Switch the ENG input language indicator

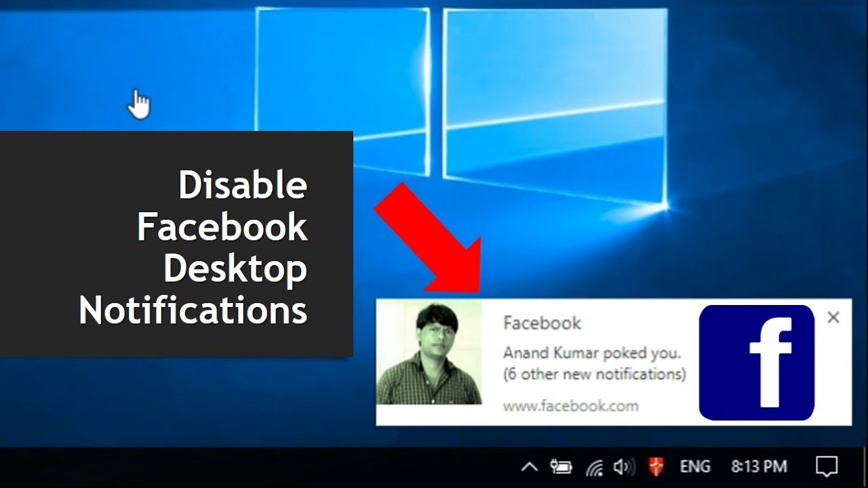pos(695,467)
